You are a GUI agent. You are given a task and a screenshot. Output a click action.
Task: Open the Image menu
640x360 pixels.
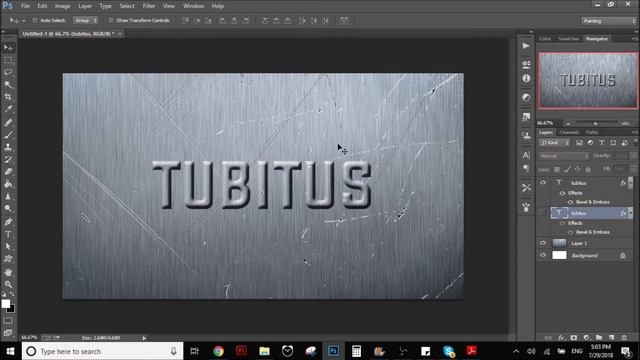[x=62, y=6]
